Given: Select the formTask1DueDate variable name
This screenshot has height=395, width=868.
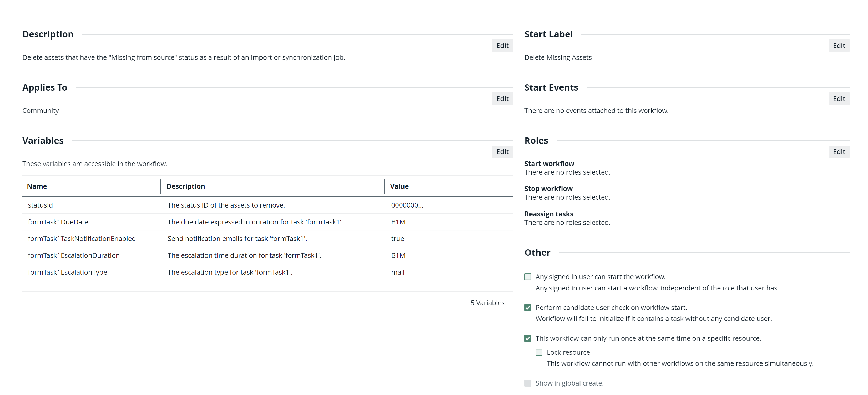Looking at the screenshot, I should [x=58, y=222].
